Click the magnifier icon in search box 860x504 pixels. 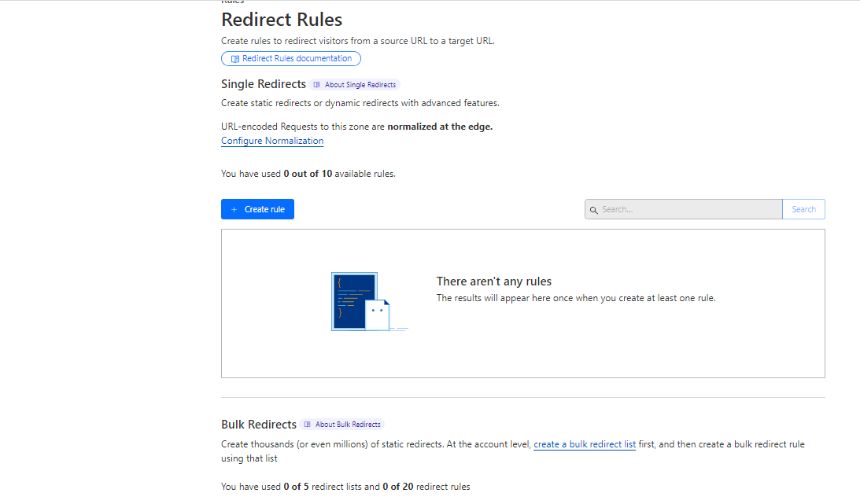tap(593, 210)
